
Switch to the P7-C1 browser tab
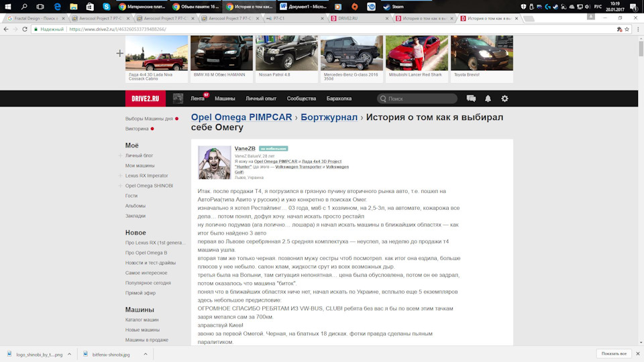click(x=295, y=19)
